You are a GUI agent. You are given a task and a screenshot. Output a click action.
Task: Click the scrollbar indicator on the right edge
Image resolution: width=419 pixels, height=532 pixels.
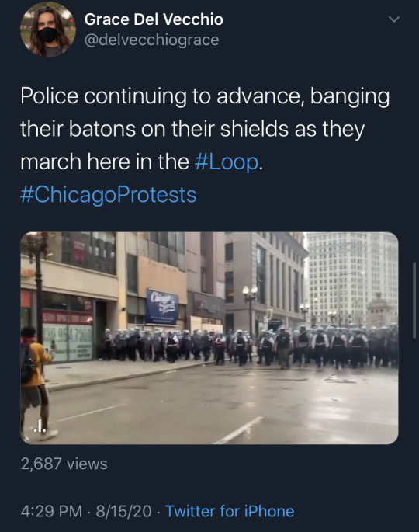click(x=414, y=300)
